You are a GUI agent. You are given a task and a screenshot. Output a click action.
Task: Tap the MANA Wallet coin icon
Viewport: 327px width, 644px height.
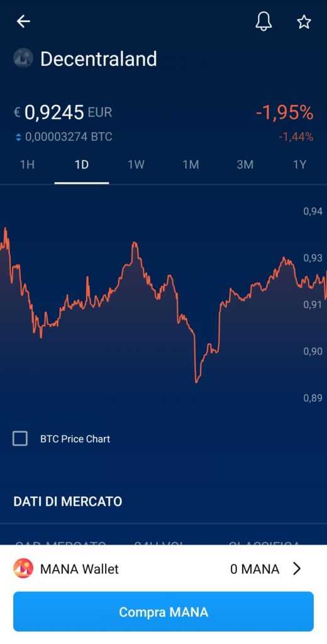click(23, 569)
